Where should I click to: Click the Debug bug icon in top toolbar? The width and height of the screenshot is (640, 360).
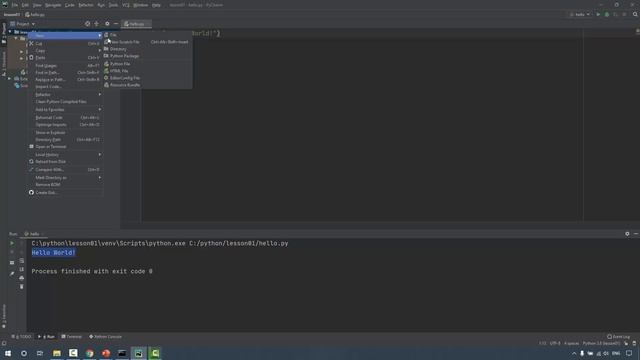[607, 14]
